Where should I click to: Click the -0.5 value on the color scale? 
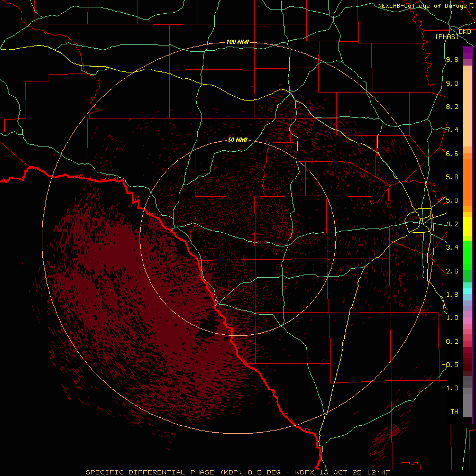pyautogui.click(x=450, y=365)
